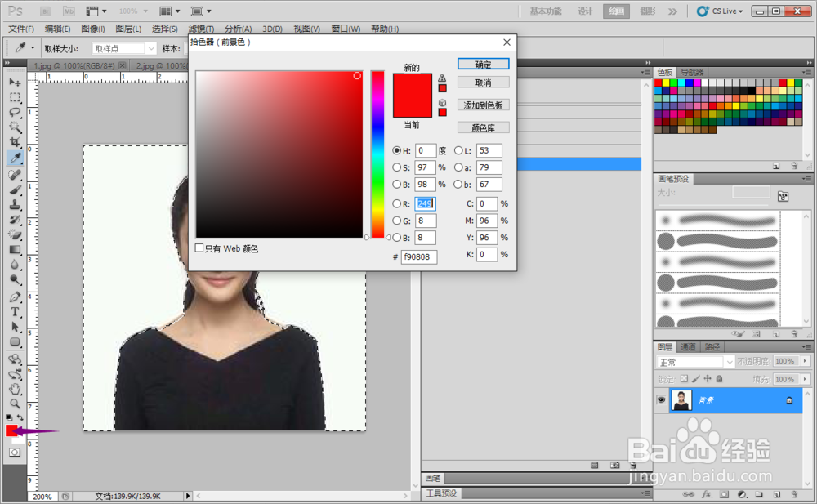
Task: Select the Lab a radio button
Action: click(458, 167)
